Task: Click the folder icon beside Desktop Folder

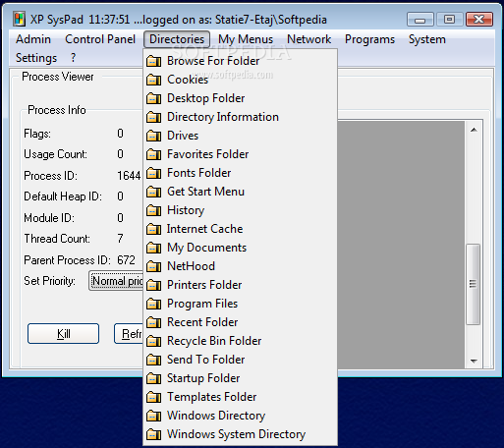Action: pos(153,98)
